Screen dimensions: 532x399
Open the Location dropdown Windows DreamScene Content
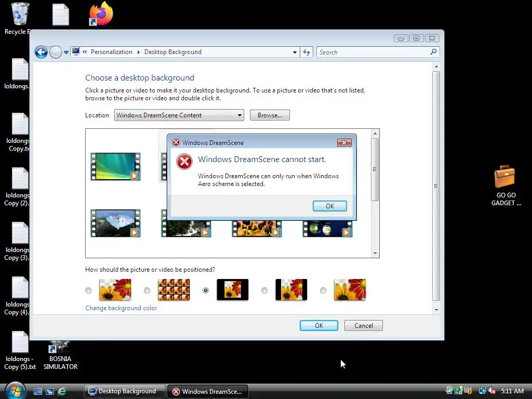pyautogui.click(x=179, y=115)
